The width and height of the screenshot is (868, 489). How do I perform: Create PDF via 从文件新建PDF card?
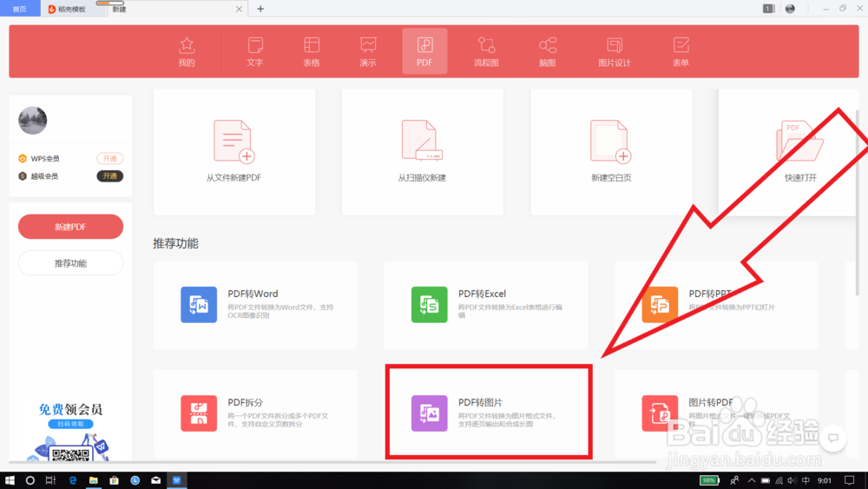click(x=234, y=152)
